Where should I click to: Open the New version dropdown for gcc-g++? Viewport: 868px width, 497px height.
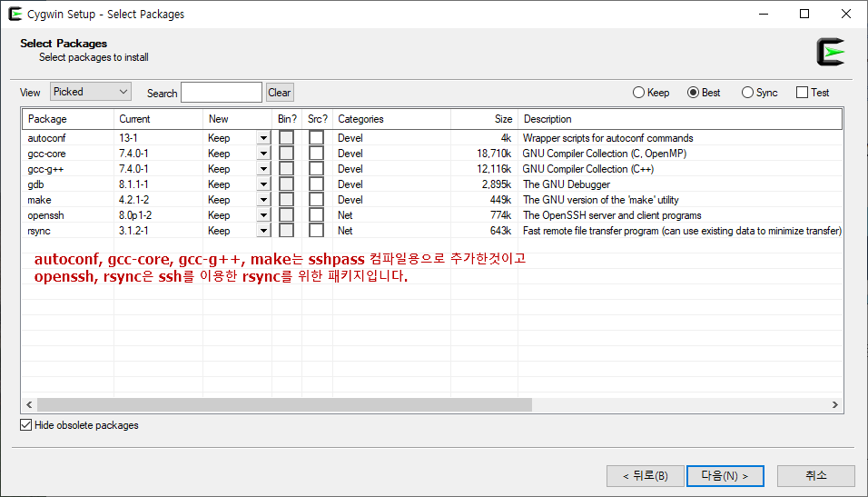[x=263, y=169]
